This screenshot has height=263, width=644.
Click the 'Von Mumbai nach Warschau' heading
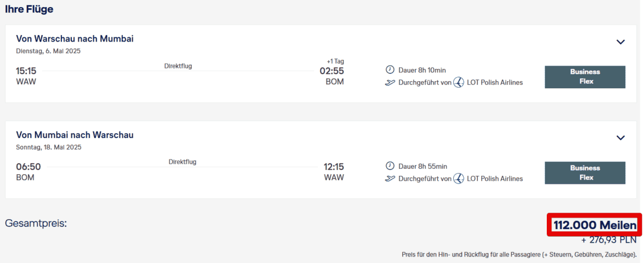[x=75, y=135]
